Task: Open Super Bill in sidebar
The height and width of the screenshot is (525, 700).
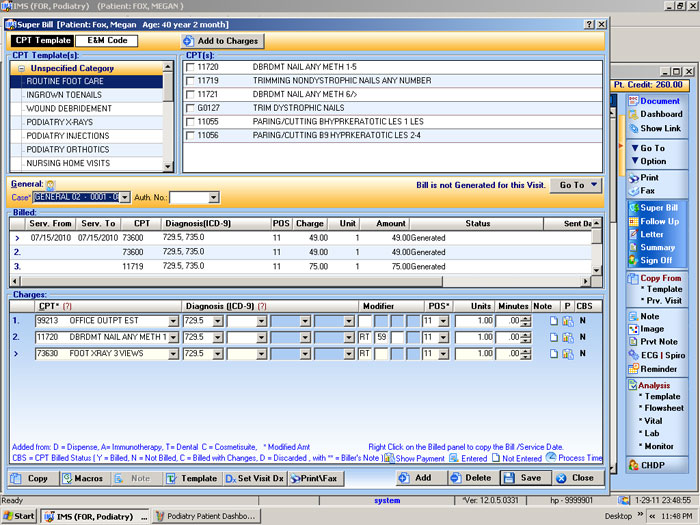Action: click(654, 208)
